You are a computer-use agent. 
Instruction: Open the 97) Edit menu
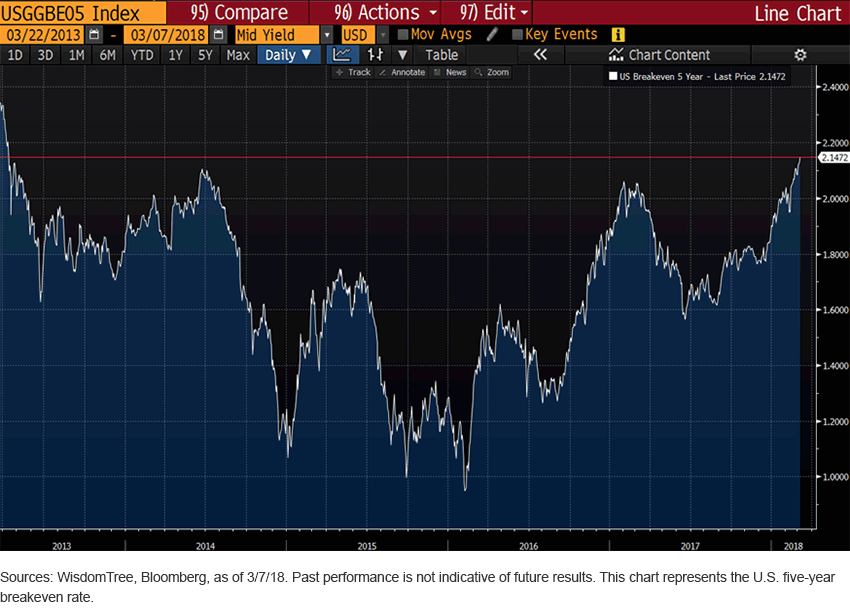click(x=494, y=12)
